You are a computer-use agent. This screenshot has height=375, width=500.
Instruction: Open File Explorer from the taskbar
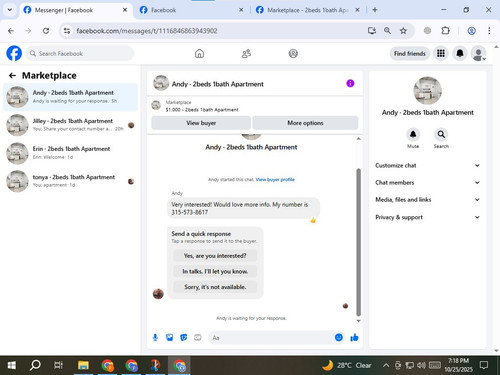pos(83,365)
